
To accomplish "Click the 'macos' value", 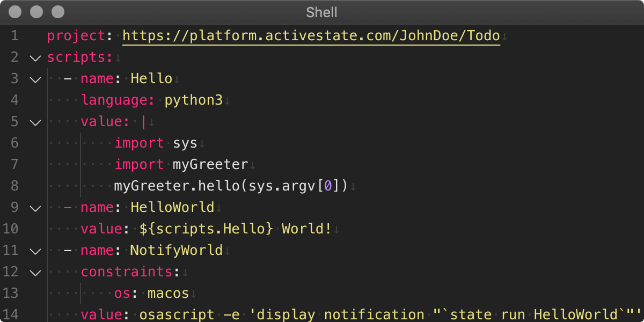I will [168, 294].
